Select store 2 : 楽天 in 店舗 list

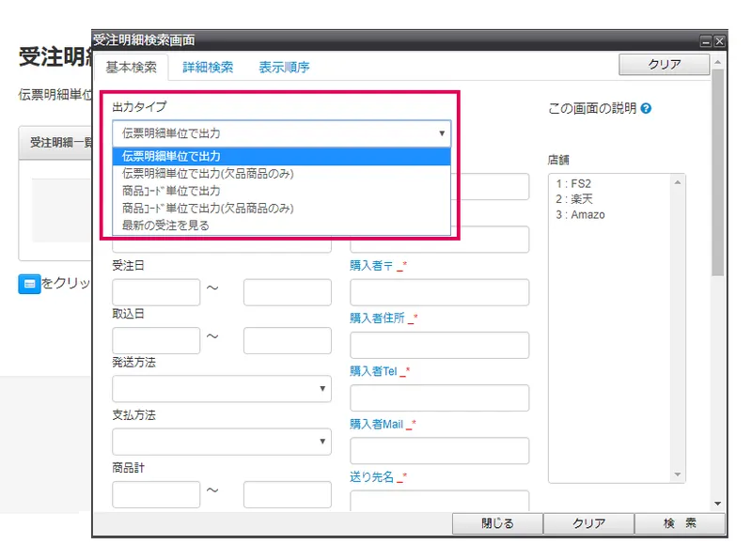pyautogui.click(x=574, y=199)
